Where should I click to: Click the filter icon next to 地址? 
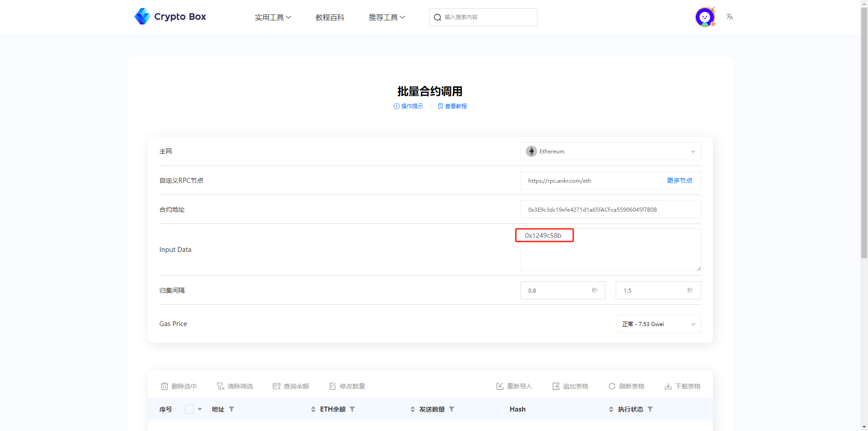(231, 409)
